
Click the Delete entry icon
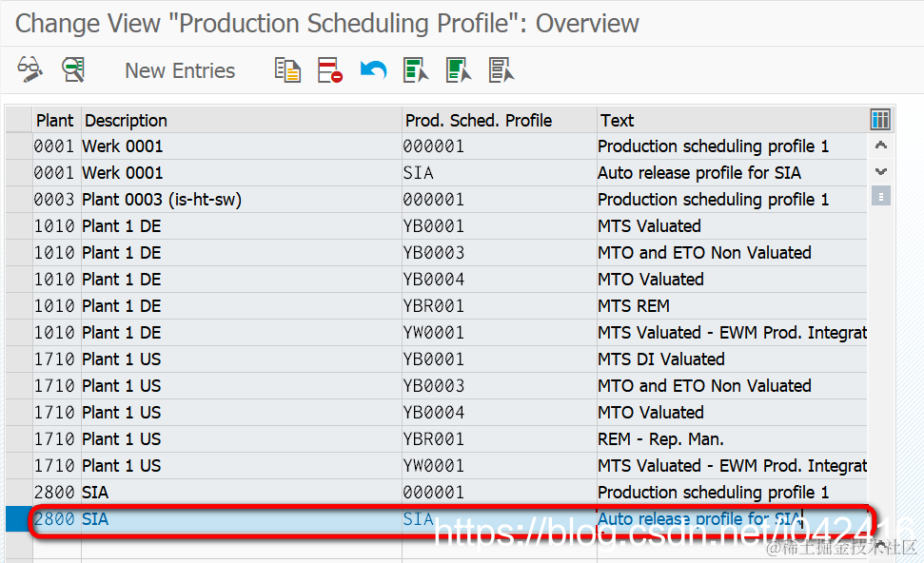[330, 69]
